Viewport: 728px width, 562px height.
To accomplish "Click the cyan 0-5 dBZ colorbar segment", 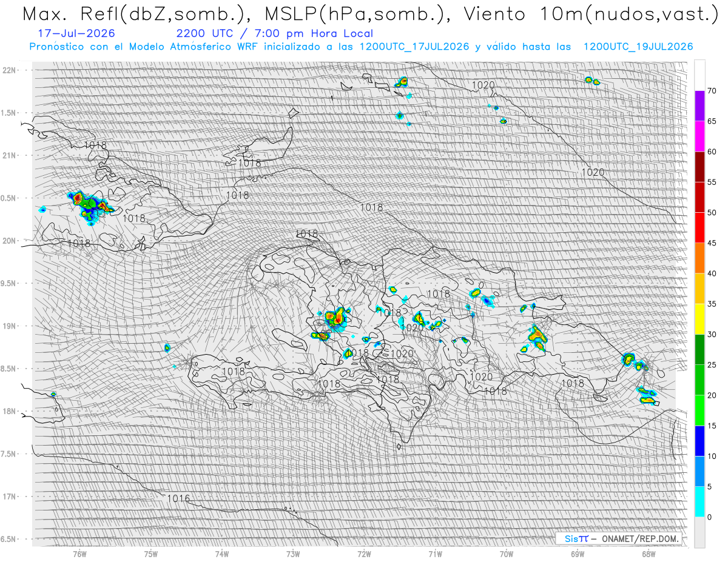I will pyautogui.click(x=699, y=501).
